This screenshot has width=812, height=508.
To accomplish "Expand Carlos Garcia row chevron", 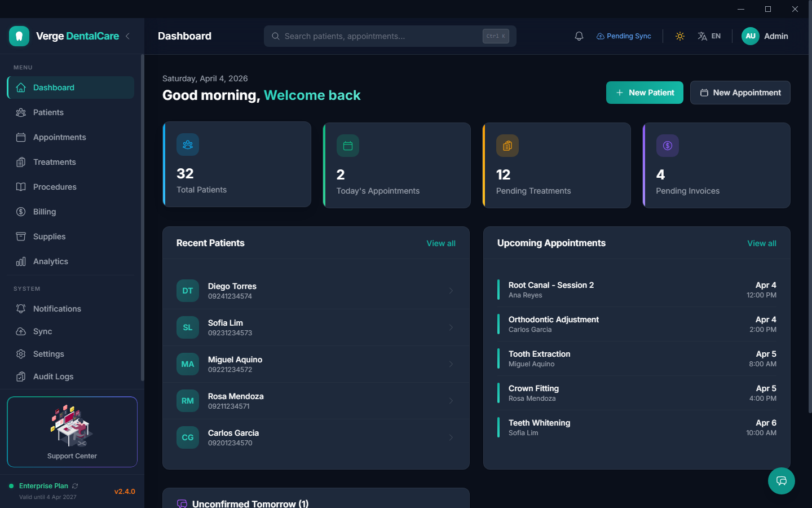I will pyautogui.click(x=451, y=437).
